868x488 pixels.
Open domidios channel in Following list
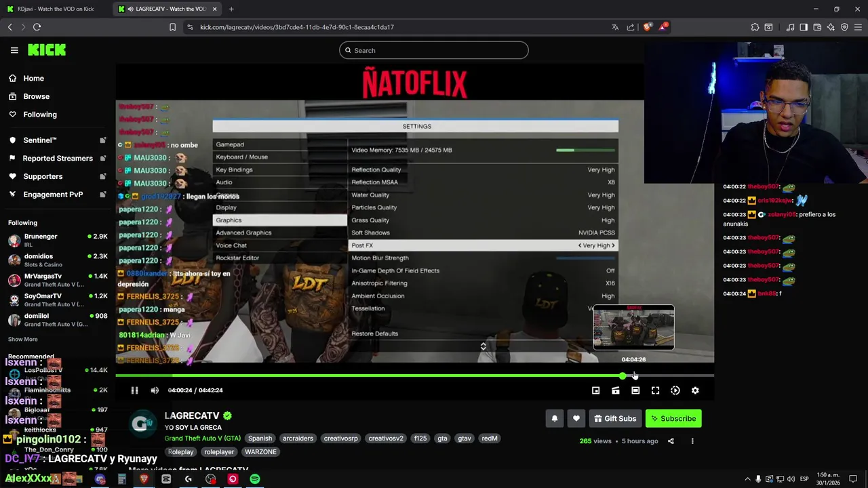(x=58, y=260)
